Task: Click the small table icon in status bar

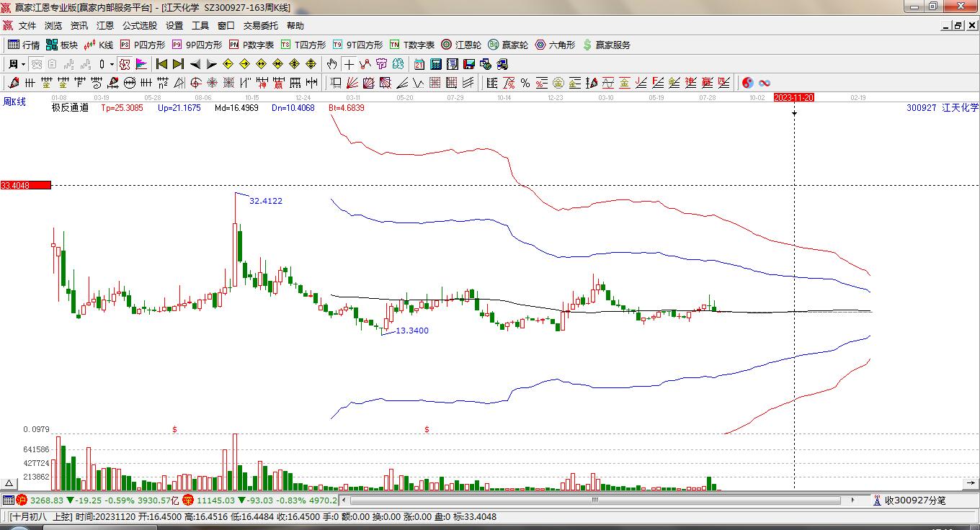Action: click(8, 500)
